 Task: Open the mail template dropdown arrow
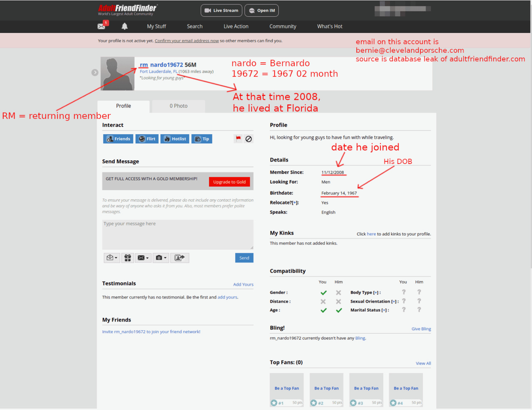point(143,258)
